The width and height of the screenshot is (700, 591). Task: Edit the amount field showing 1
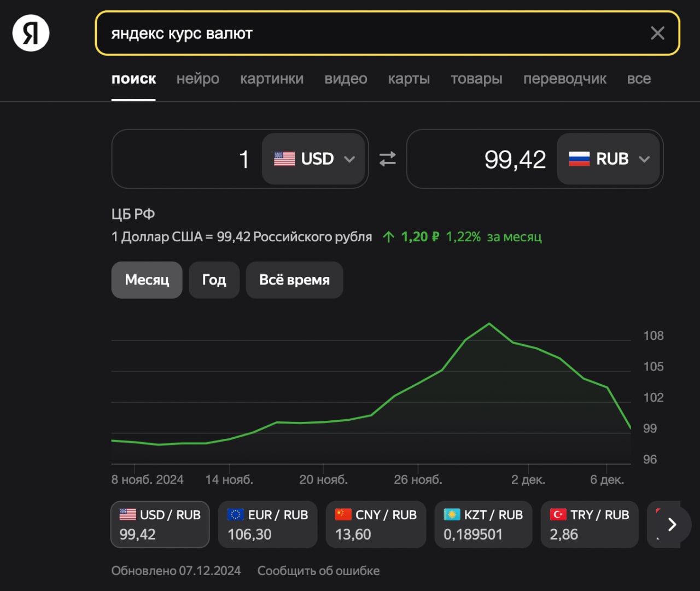187,159
